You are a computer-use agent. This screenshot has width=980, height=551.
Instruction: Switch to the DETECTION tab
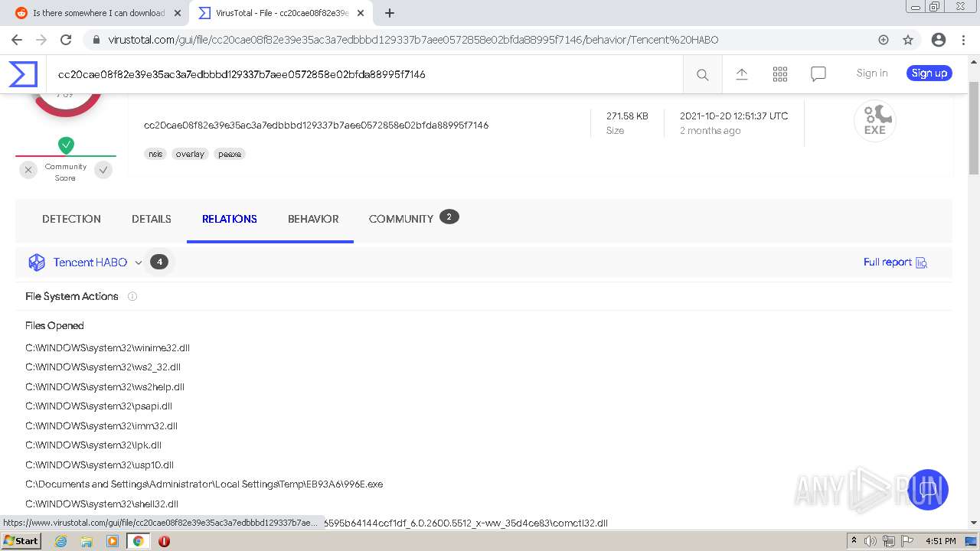(x=71, y=219)
